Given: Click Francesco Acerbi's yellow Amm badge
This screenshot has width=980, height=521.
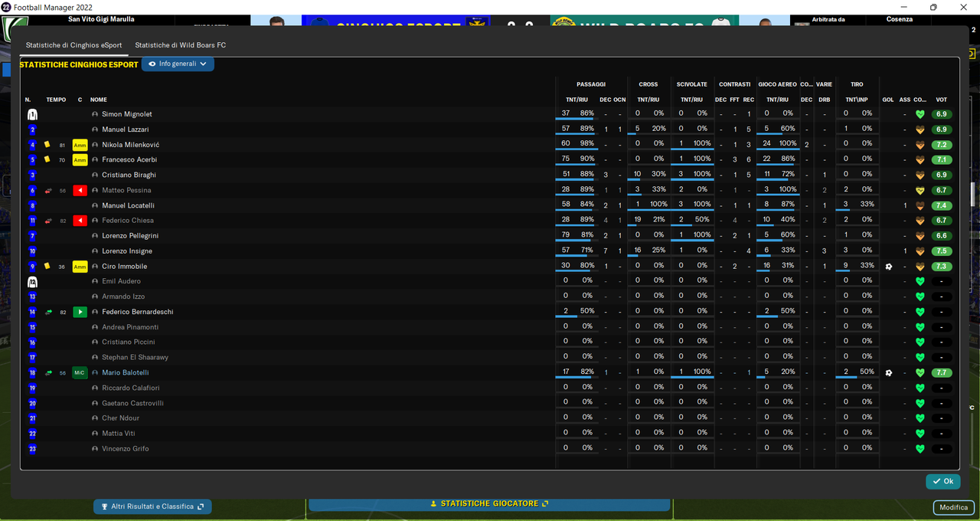Looking at the screenshot, I should [x=80, y=160].
